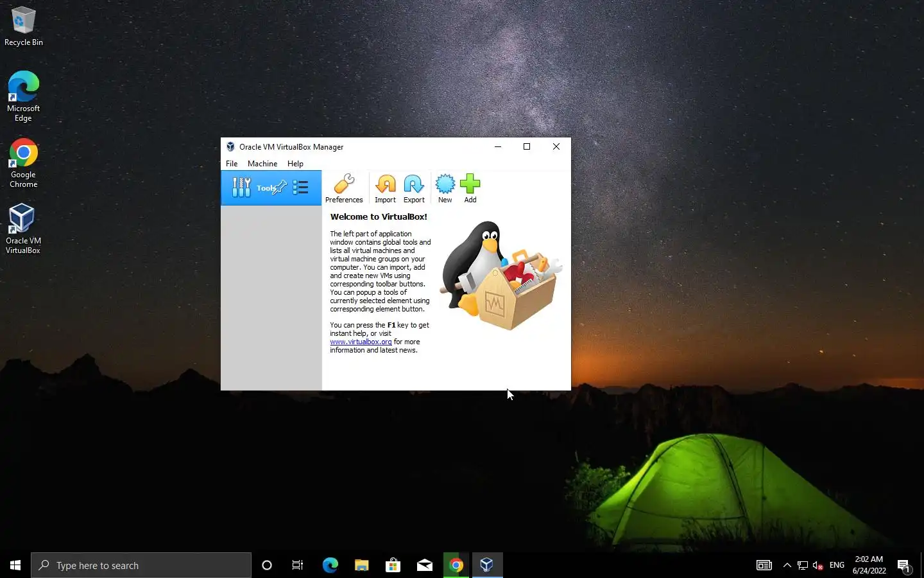Open News and interests tray icon

(764, 565)
